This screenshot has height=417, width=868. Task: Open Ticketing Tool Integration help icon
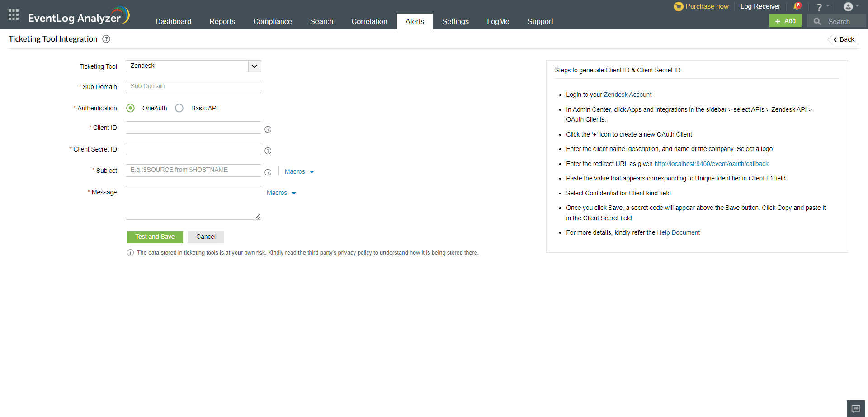106,39
